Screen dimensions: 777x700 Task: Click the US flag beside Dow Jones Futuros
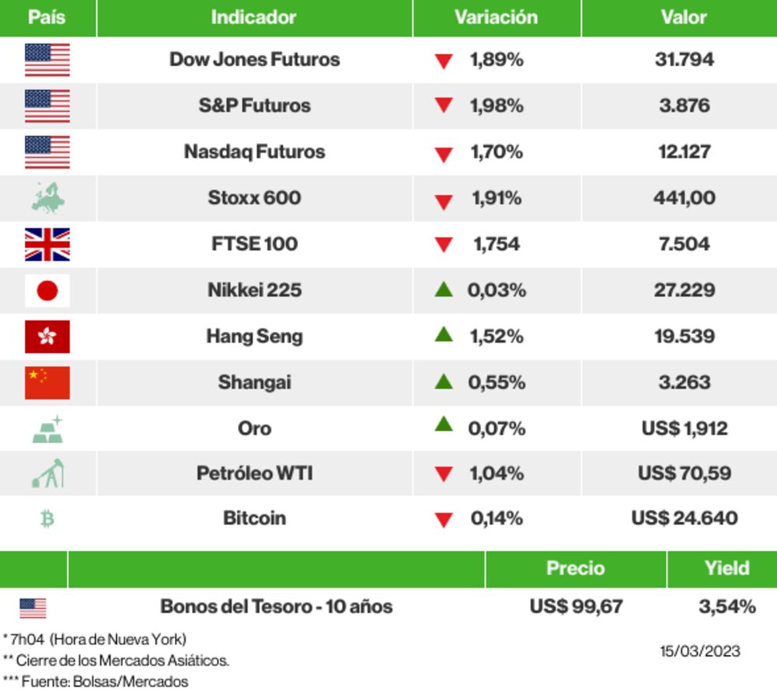click(x=47, y=60)
